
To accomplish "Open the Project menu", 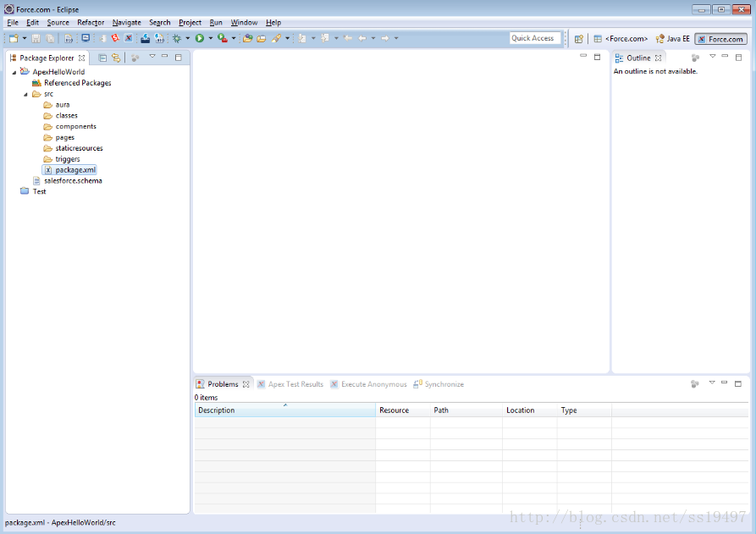I will [190, 23].
